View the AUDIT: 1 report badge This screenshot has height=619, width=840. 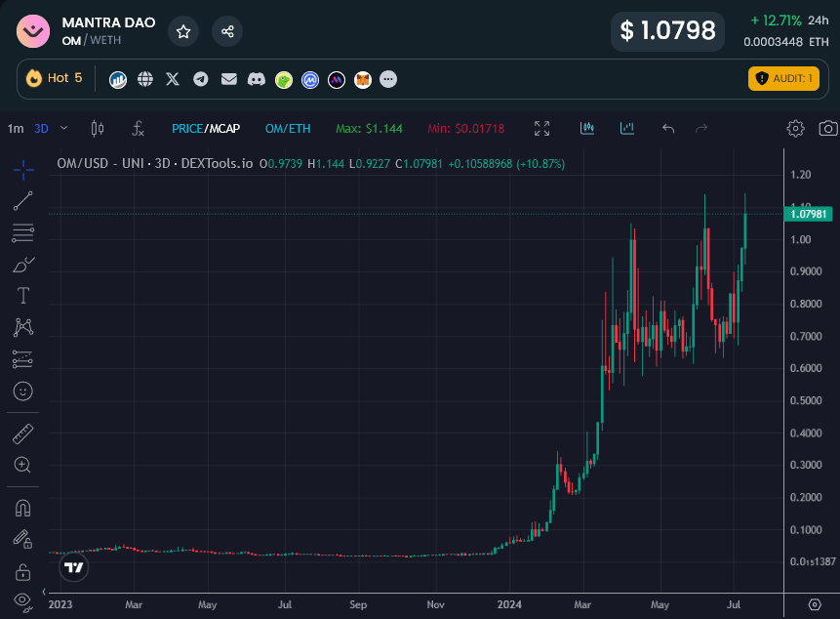(783, 79)
